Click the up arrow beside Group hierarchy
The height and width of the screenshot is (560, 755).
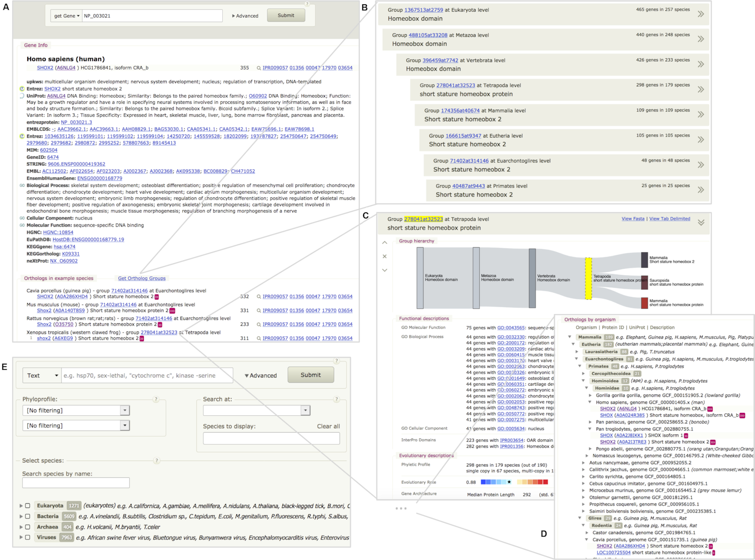click(x=385, y=243)
